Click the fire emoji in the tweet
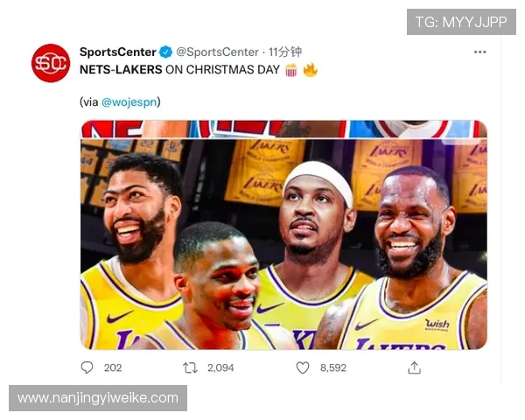This screenshot has width=525, height=420. click(310, 70)
